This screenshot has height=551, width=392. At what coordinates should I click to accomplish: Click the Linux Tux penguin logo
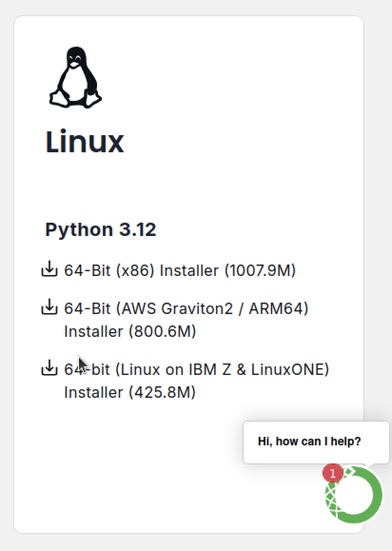76,77
